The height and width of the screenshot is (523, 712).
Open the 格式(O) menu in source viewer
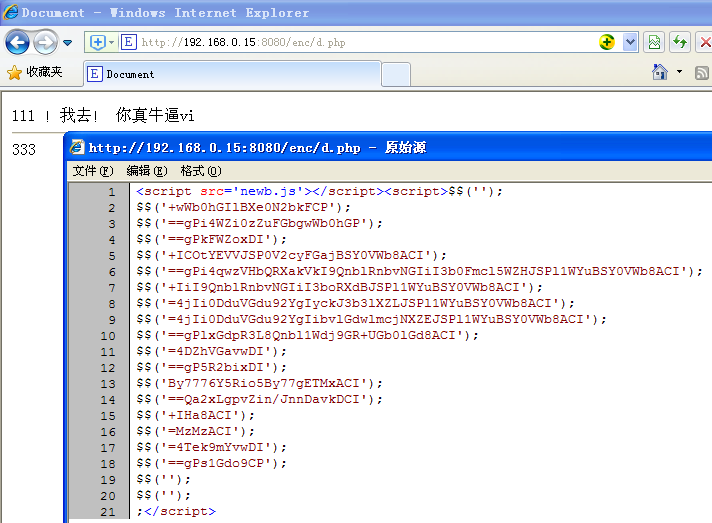(x=201, y=171)
